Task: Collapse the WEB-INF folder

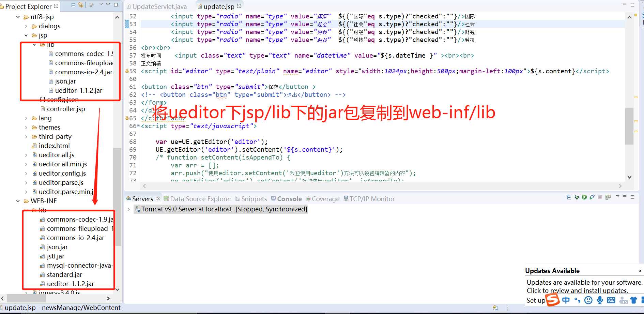Action: click(18, 201)
